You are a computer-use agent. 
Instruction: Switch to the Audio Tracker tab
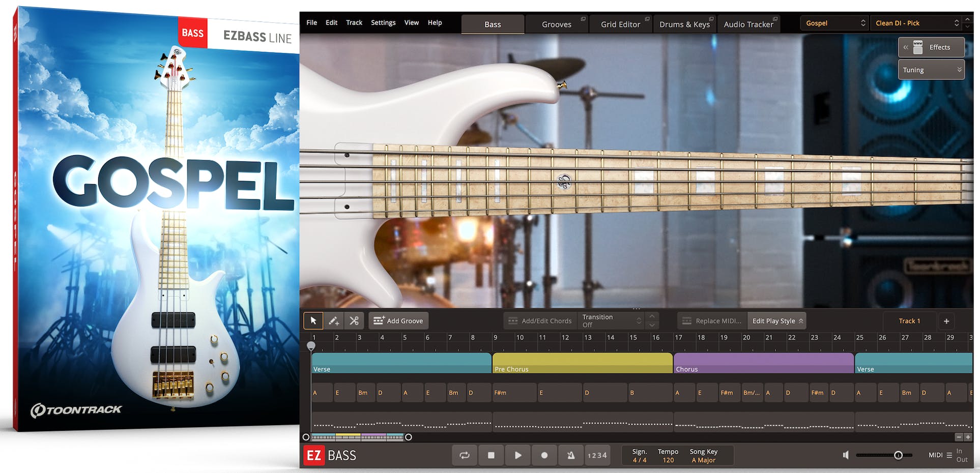coord(748,24)
